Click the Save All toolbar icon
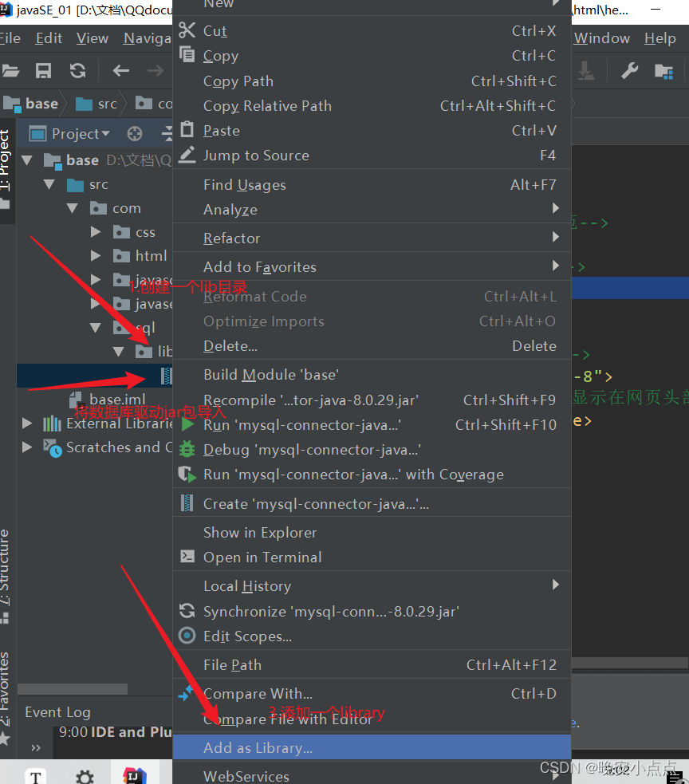The height and width of the screenshot is (784, 689). [x=44, y=70]
